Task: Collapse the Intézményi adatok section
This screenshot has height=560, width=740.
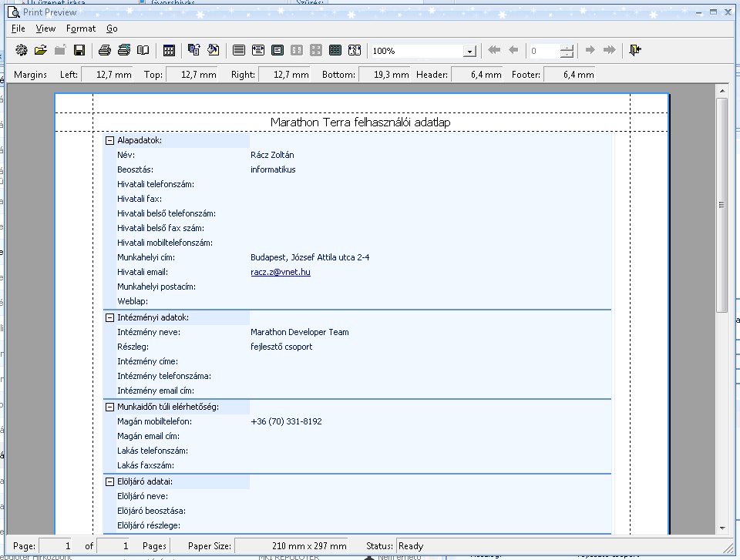Action: click(x=109, y=317)
